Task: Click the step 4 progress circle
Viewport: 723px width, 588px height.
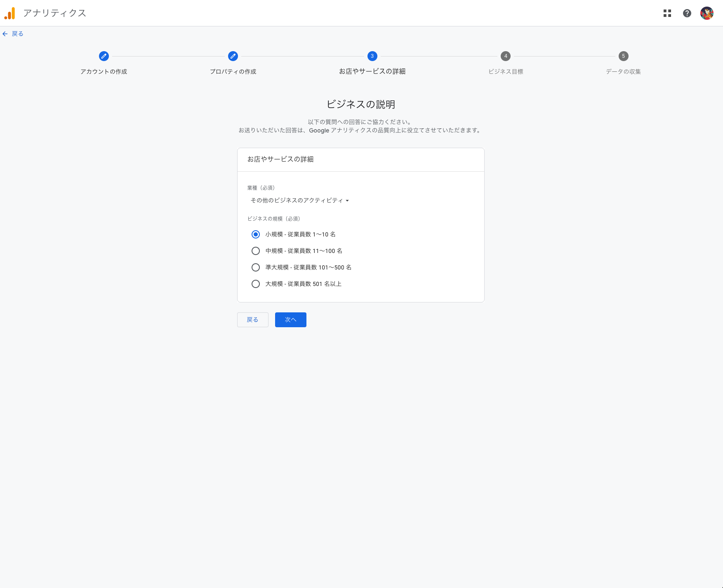Action: pyautogui.click(x=505, y=56)
